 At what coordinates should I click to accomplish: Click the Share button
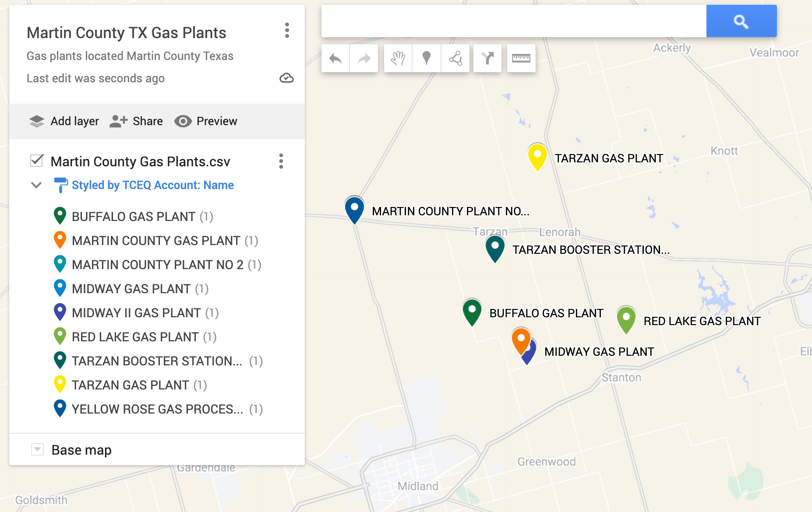136,121
